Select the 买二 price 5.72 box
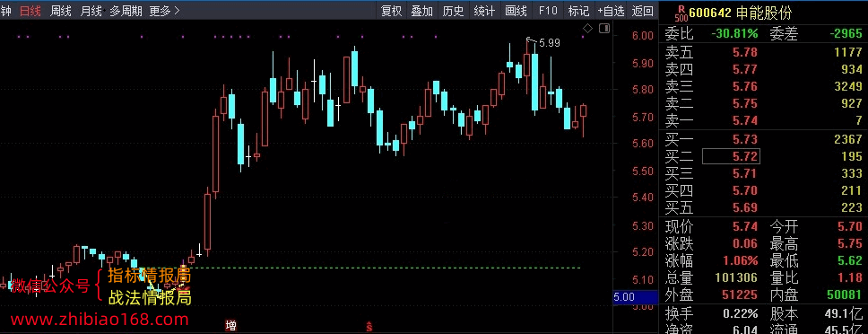Image resolution: width=868 pixels, height=334 pixels. click(731, 156)
